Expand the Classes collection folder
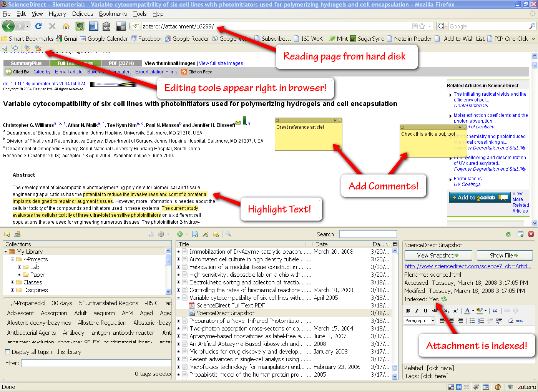Screen dimensions: 538x392 tap(12, 282)
